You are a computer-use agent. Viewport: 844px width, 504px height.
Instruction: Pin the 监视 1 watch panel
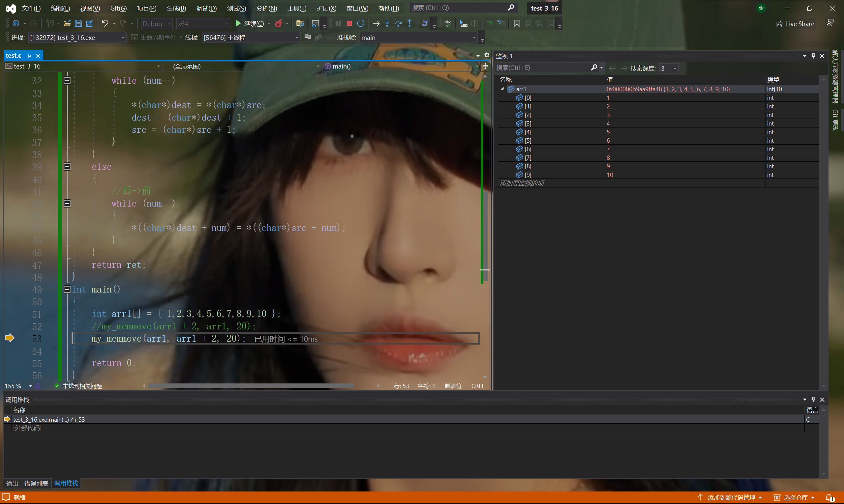813,56
